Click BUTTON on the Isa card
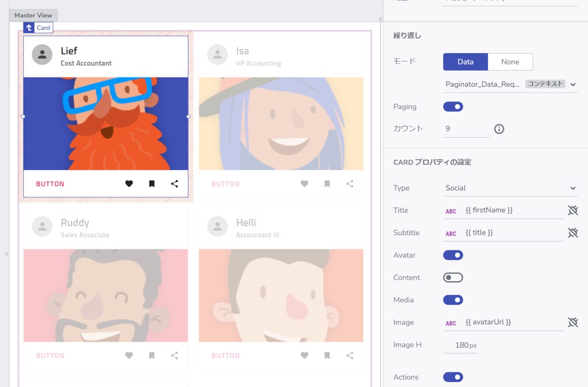The image size is (588, 387). pos(225,184)
